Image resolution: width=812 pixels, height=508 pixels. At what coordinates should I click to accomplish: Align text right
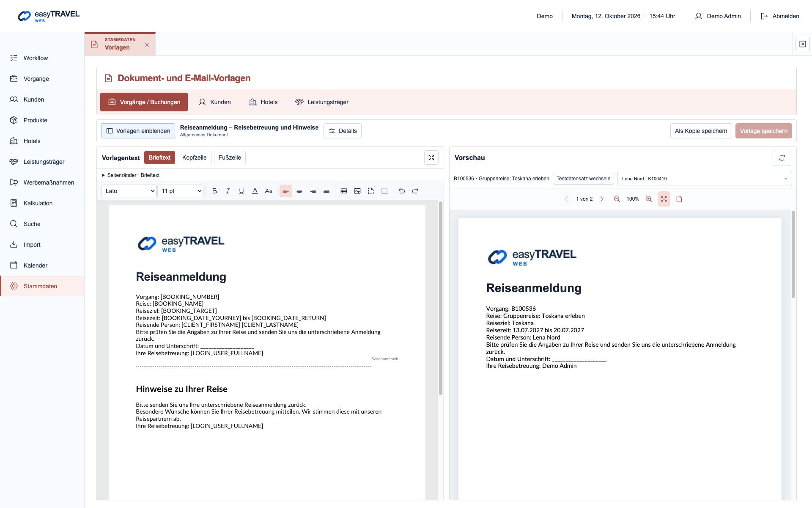pyautogui.click(x=313, y=191)
